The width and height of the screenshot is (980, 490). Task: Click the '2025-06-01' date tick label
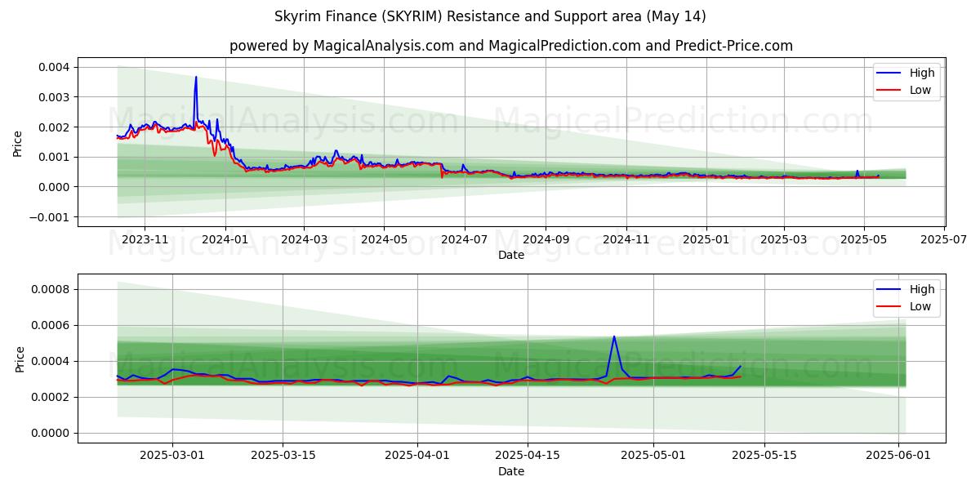coord(899,456)
